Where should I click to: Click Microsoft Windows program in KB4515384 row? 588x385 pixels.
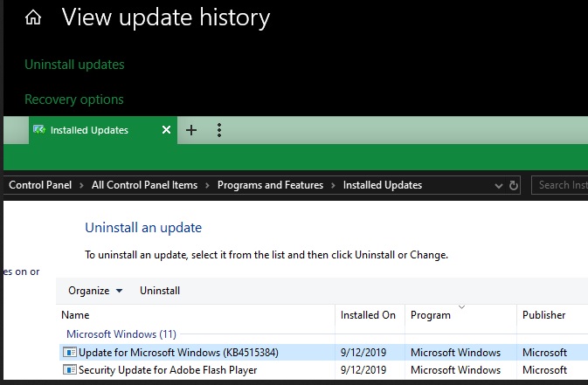[455, 353]
